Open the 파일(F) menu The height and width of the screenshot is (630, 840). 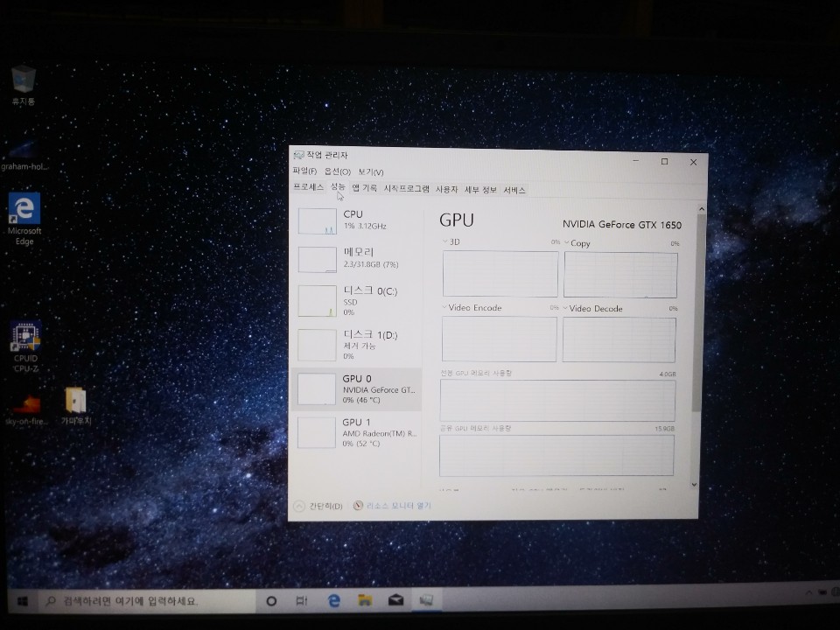tap(304, 171)
